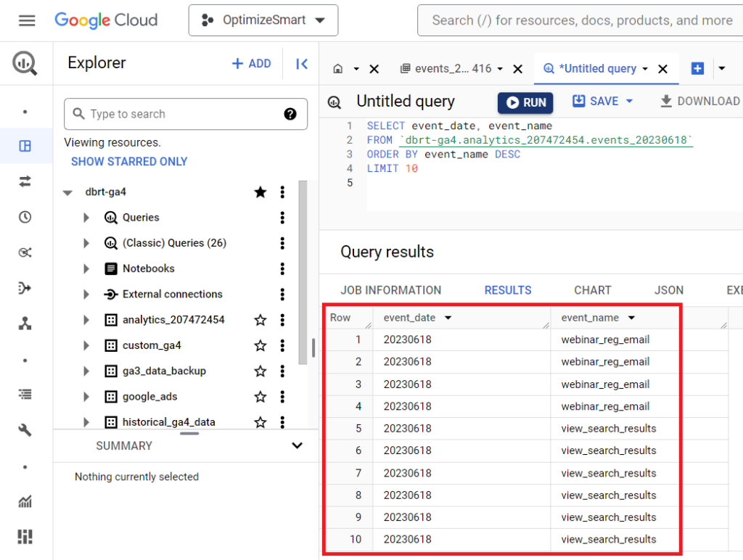Unstar the dbrt-ga4 project

click(260, 192)
